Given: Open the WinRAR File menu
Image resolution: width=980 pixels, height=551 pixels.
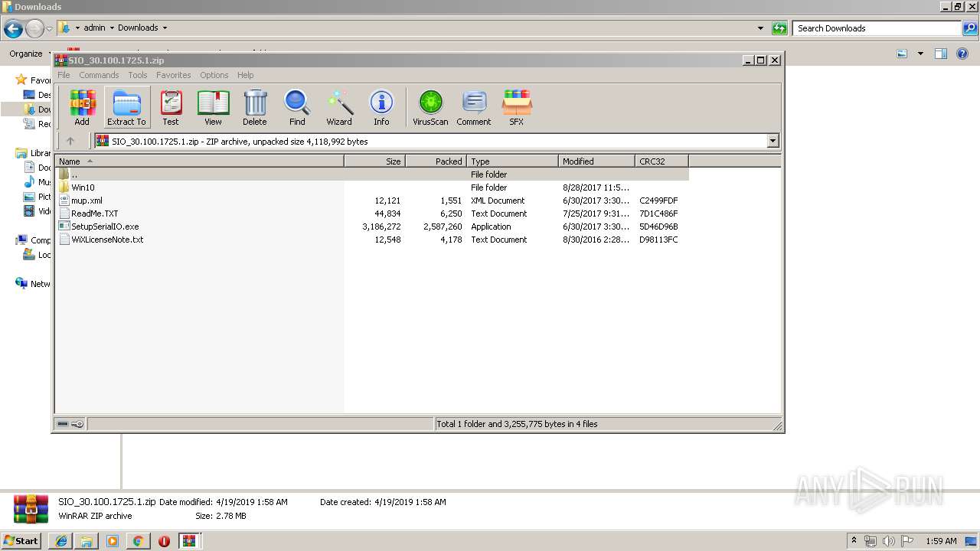Looking at the screenshot, I should pyautogui.click(x=64, y=75).
